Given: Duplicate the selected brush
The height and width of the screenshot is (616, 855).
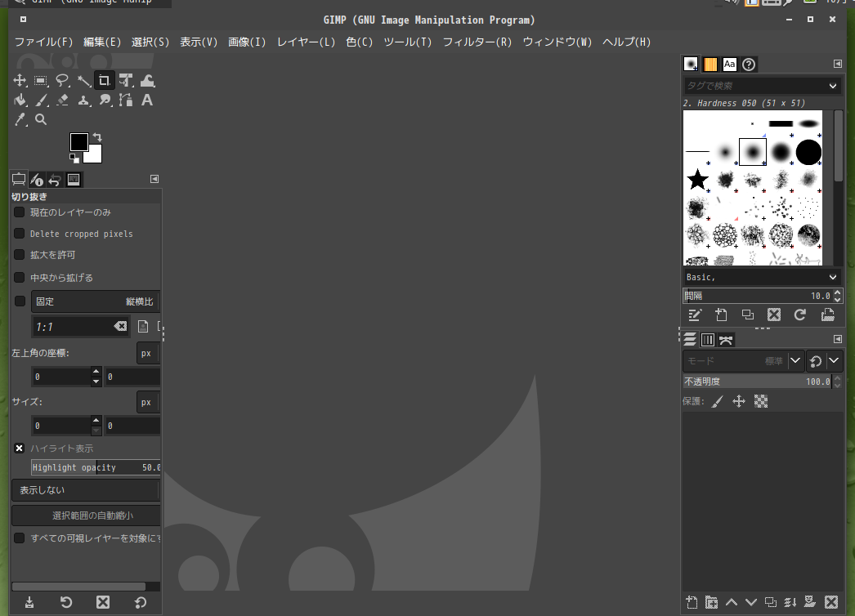Looking at the screenshot, I should [x=748, y=315].
